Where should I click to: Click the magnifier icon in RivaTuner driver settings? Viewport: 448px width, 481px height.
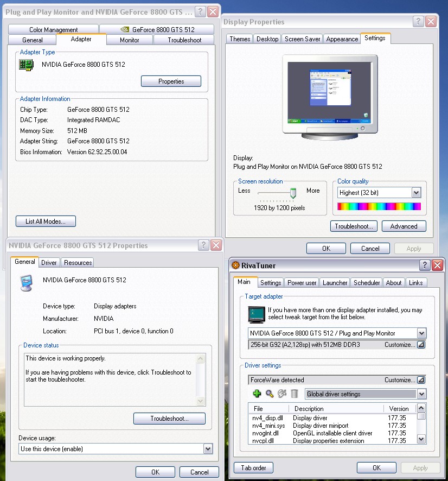coord(270,394)
